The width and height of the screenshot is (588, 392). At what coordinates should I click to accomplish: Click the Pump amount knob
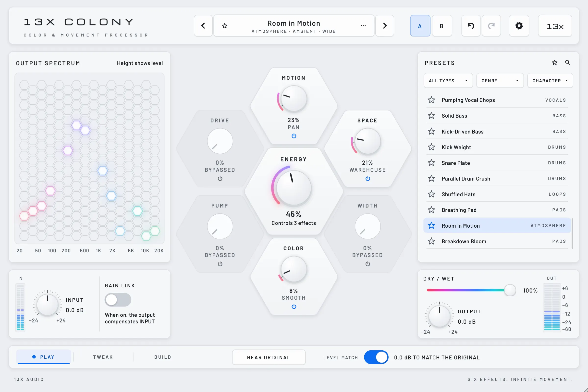pos(220,226)
